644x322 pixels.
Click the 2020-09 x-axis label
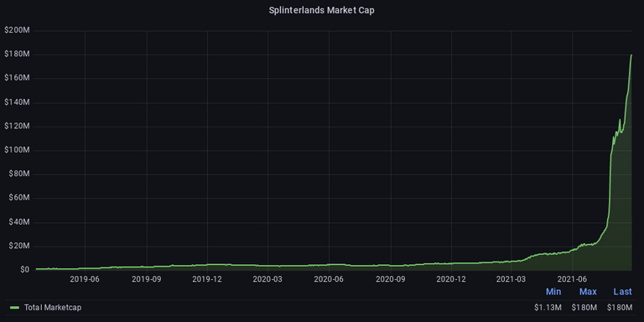tap(391, 279)
